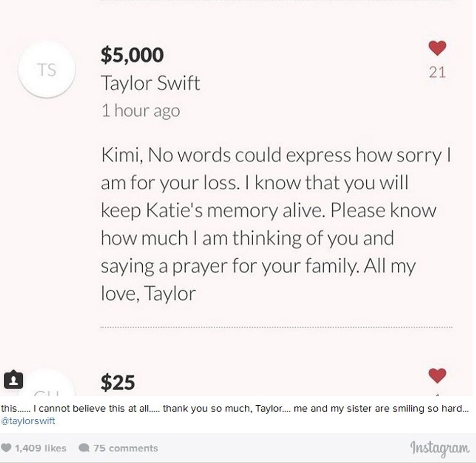Screen dimensions: 476x463
Task: Click the 21 count under the heart
Action: point(437,73)
